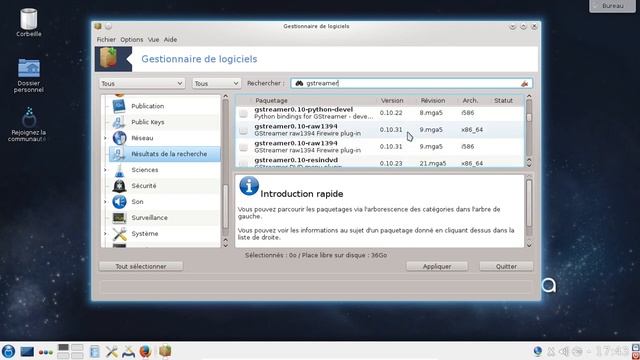
Task: Open the Options menu
Action: (x=131, y=40)
